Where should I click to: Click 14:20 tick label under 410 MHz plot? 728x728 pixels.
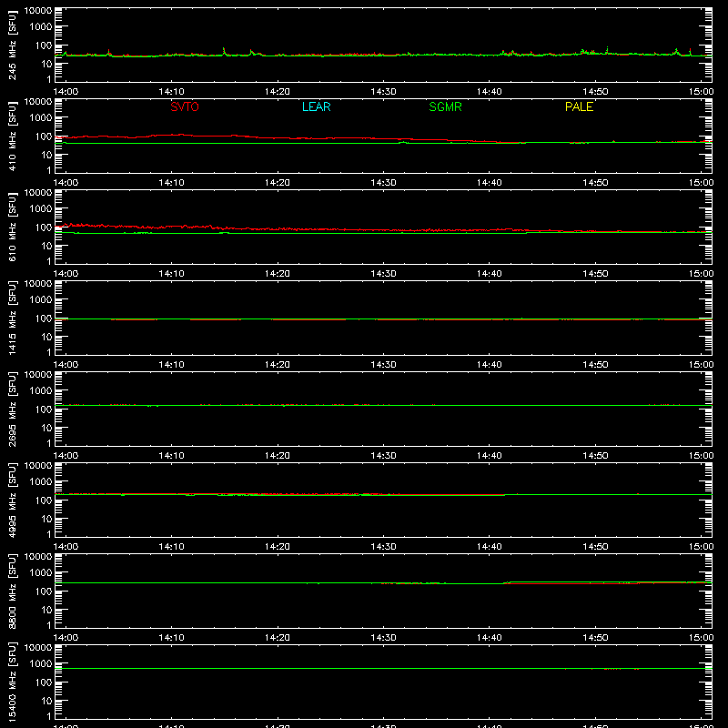[278, 183]
